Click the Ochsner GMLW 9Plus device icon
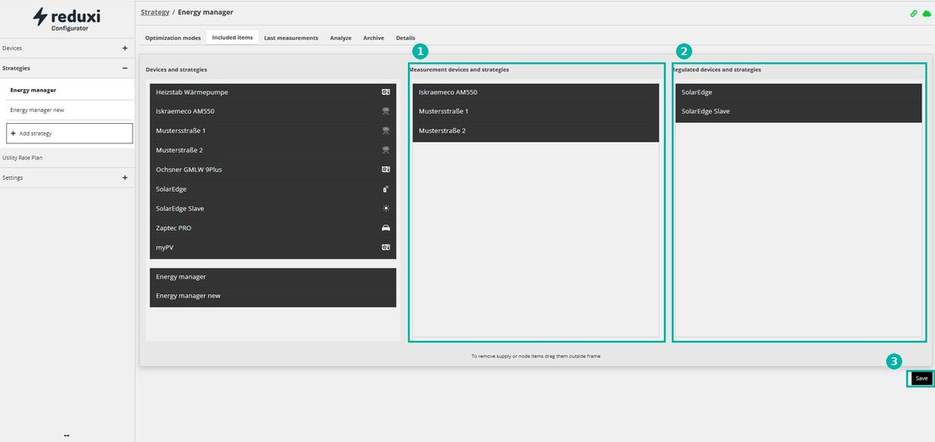This screenshot has height=442, width=935. point(386,169)
